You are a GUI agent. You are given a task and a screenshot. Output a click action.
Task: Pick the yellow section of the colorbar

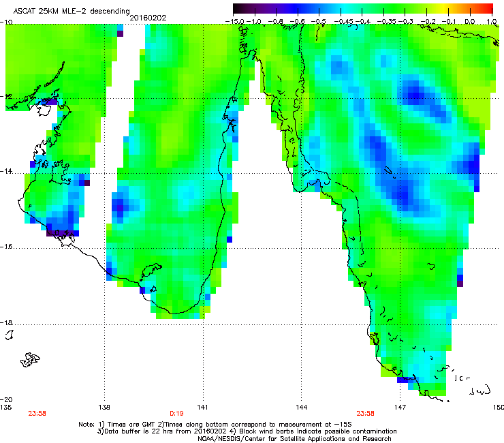click(445, 9)
